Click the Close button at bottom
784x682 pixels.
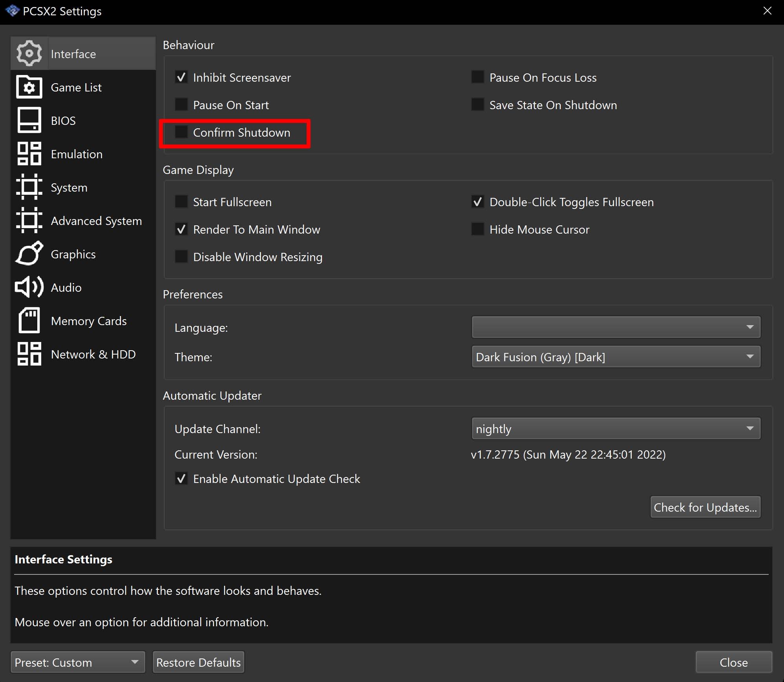[734, 662]
